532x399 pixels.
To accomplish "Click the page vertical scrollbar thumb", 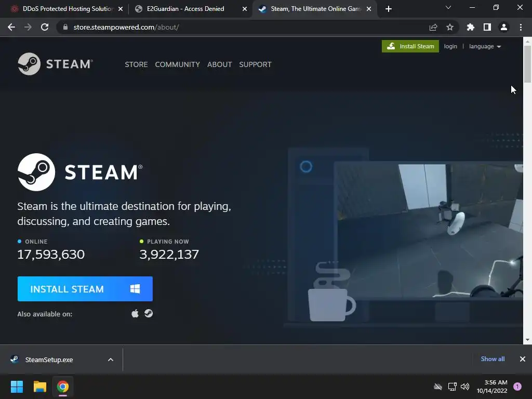I will (x=527, y=64).
